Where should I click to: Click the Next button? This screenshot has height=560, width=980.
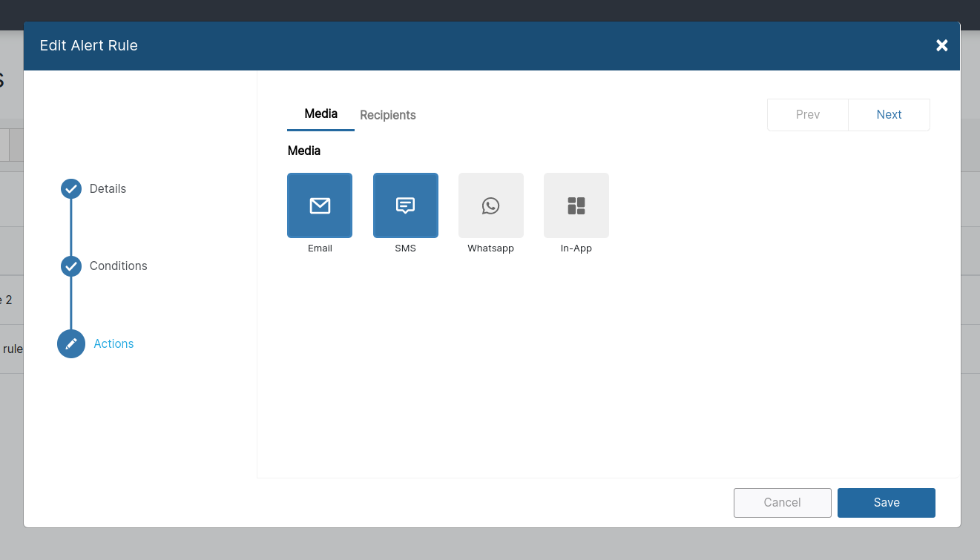pos(889,114)
